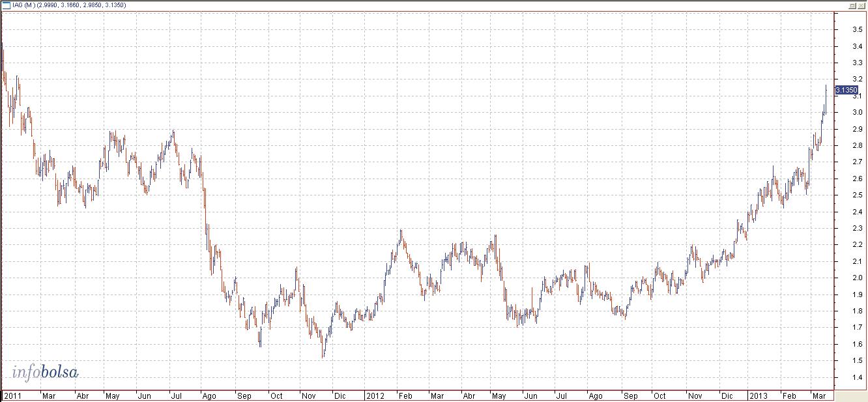Click the chart window icon beside IAG title
This screenshot has width=868, height=402.
(6, 5)
